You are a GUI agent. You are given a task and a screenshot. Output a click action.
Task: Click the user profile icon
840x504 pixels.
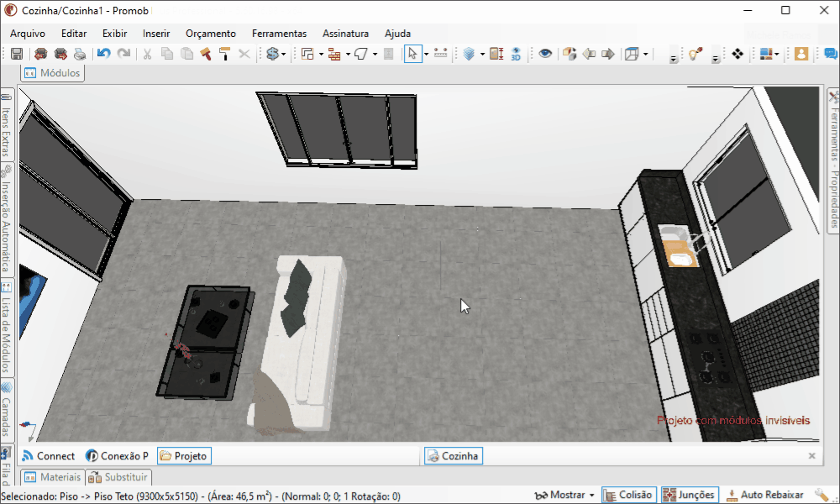(x=801, y=54)
